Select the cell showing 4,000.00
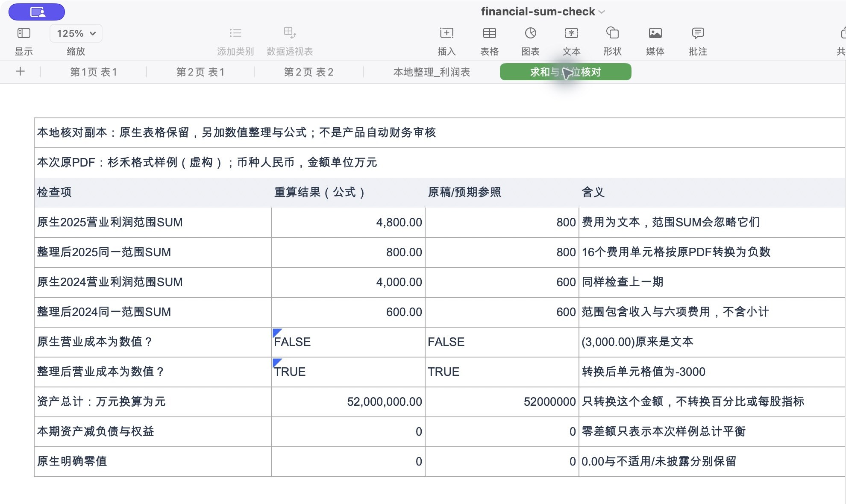The width and height of the screenshot is (846, 504). pyautogui.click(x=348, y=282)
